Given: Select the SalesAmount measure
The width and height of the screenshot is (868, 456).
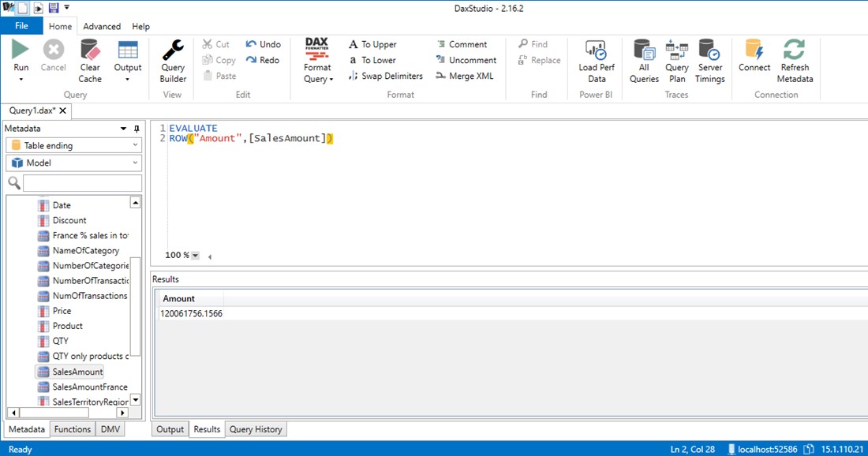Looking at the screenshot, I should (x=70, y=372).
